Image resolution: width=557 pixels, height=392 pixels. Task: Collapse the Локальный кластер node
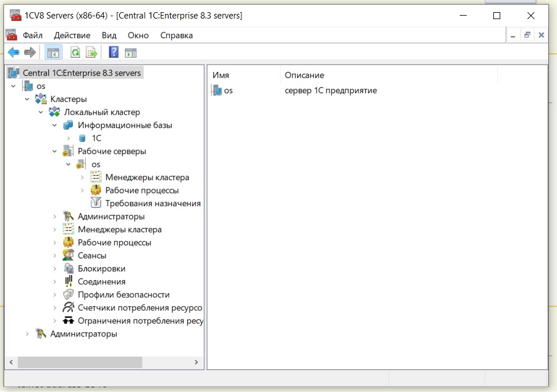pos(41,112)
